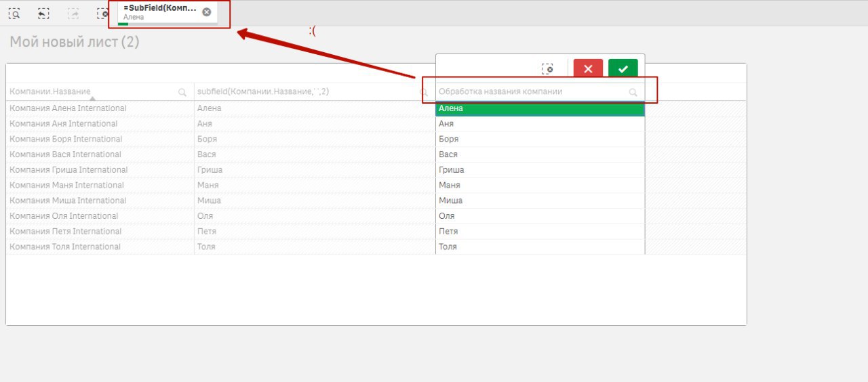Select Вася in subfield table column
Image resolution: width=868 pixels, height=382 pixels.
pos(315,154)
